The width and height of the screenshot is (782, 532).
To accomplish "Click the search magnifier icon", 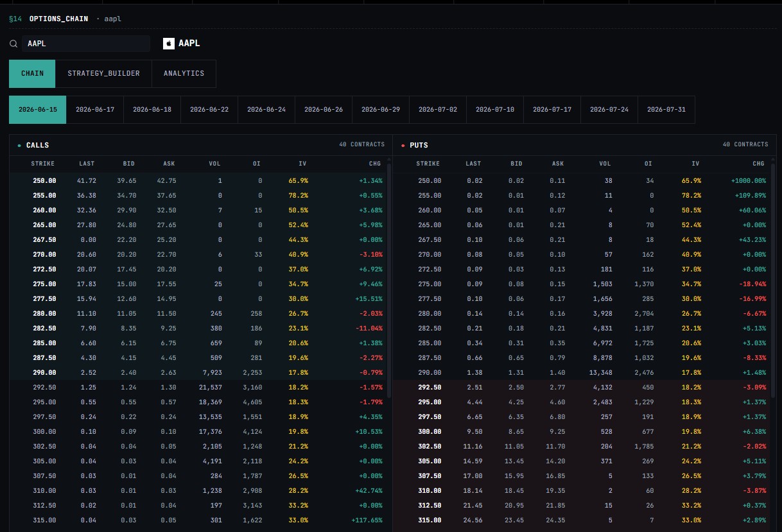I will tap(13, 44).
